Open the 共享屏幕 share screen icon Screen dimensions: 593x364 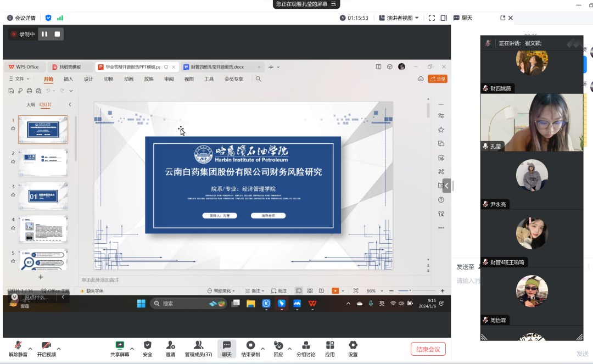tap(120, 345)
